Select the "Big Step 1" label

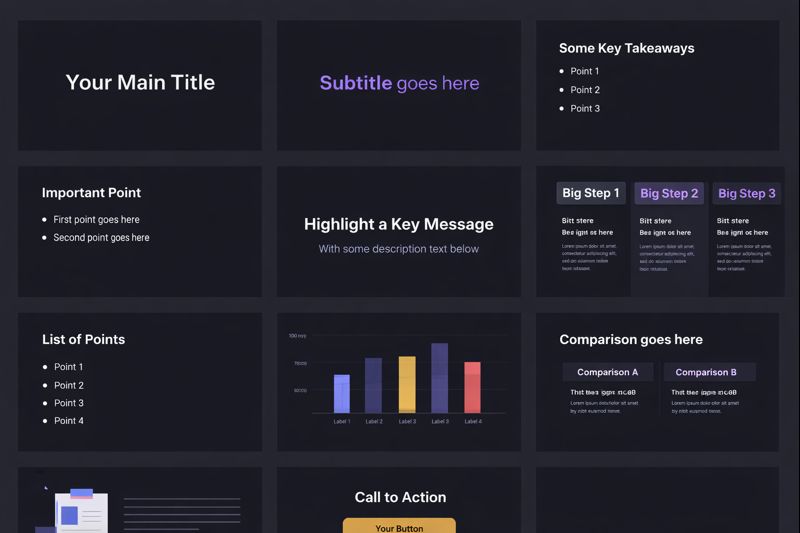tap(591, 193)
